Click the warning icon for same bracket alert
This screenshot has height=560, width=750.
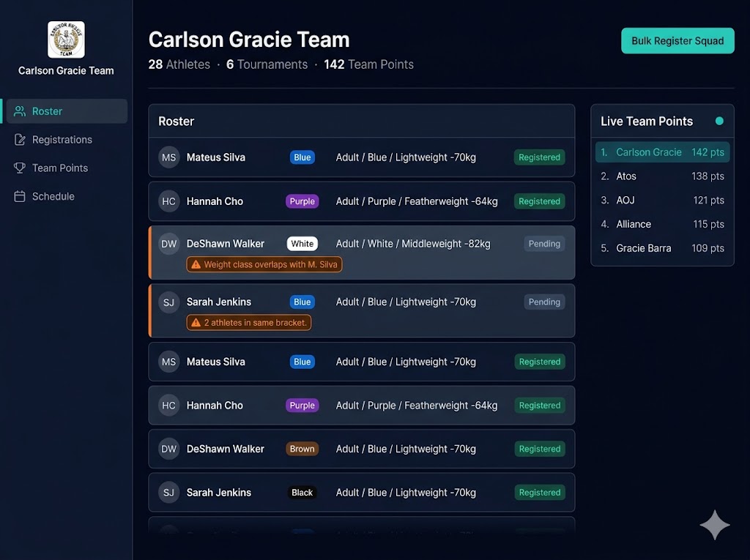pyautogui.click(x=196, y=323)
